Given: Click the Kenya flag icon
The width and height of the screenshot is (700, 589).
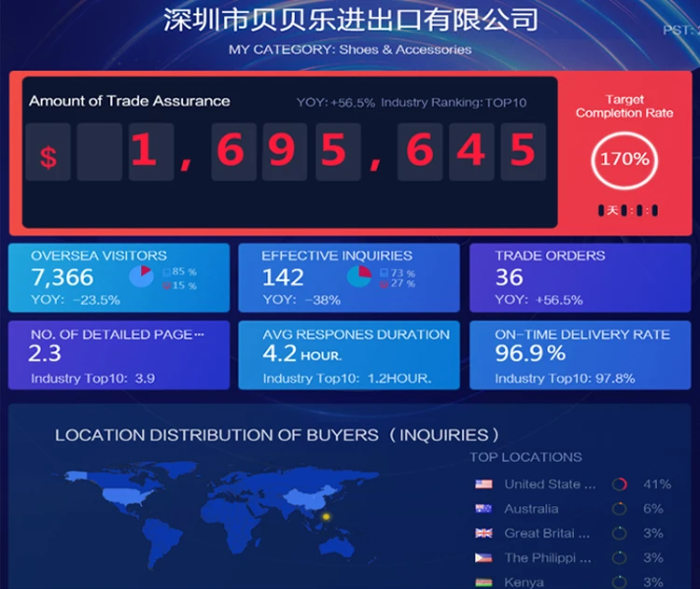Looking at the screenshot, I should coord(483,582).
